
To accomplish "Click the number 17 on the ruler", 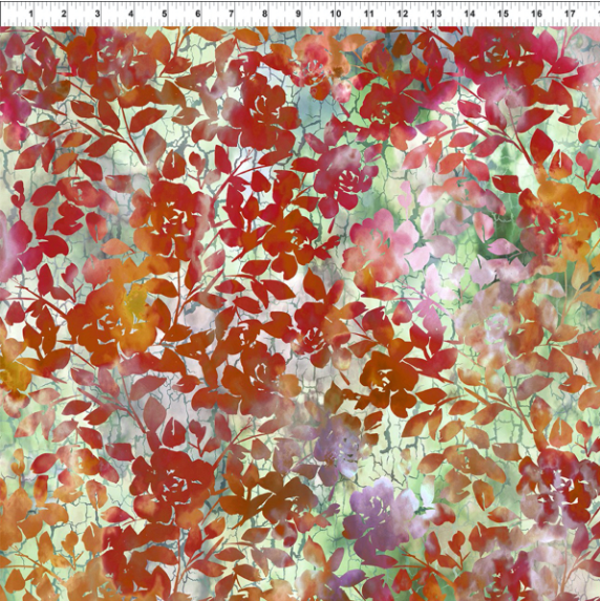I will (570, 14).
